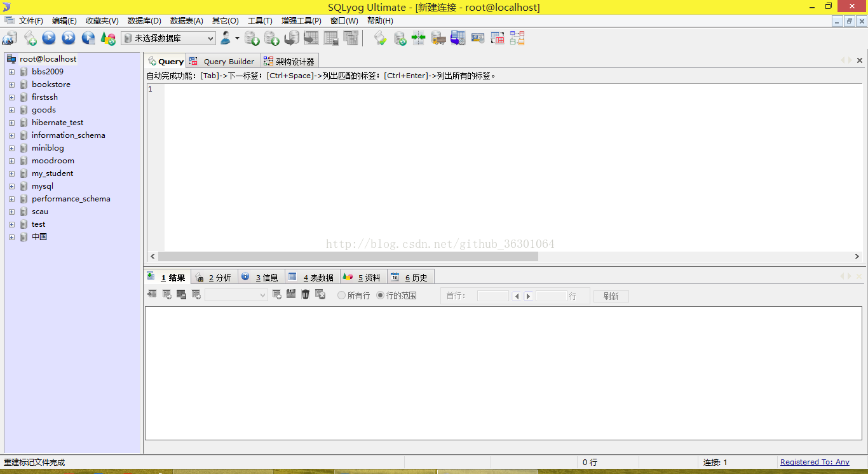Click the 首行 first row input field

[x=492, y=296]
